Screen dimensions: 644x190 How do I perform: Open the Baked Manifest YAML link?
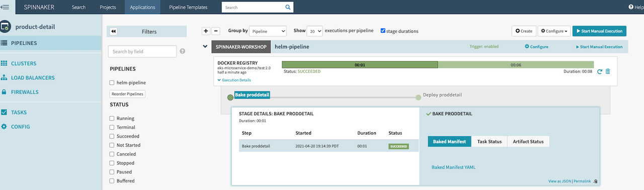453,167
